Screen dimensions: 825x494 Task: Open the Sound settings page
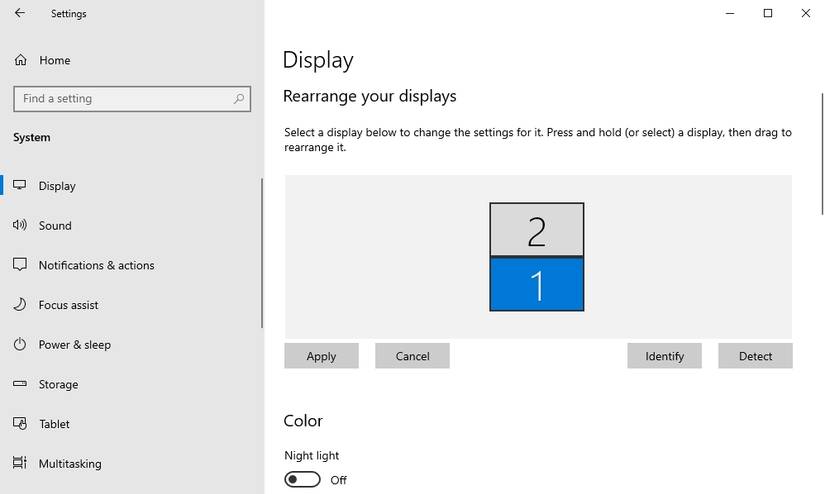[x=55, y=226]
